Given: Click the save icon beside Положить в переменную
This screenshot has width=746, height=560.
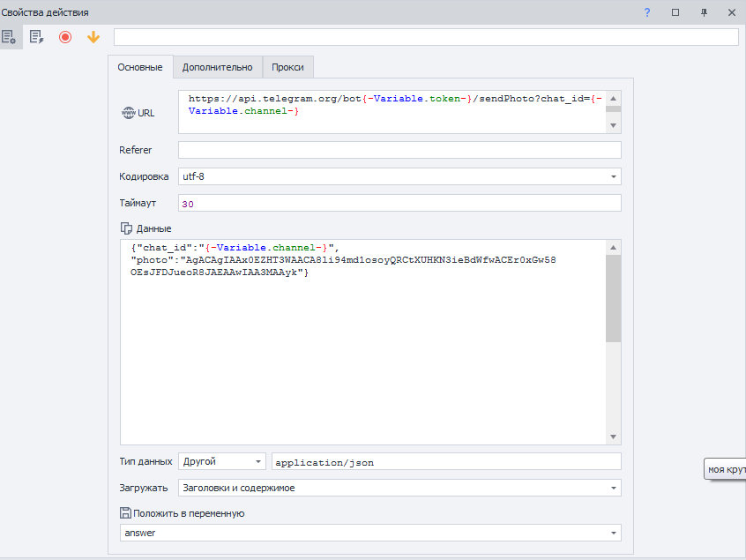Looking at the screenshot, I should [125, 513].
